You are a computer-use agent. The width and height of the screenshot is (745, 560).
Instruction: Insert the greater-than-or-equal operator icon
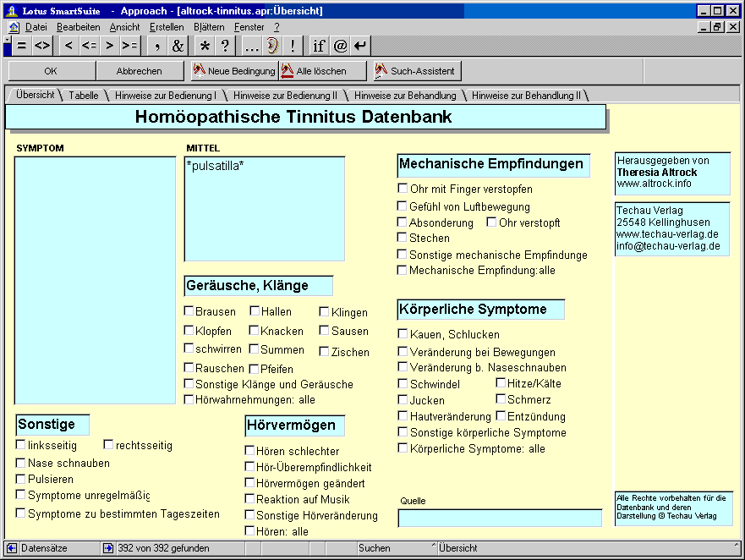[x=129, y=47]
